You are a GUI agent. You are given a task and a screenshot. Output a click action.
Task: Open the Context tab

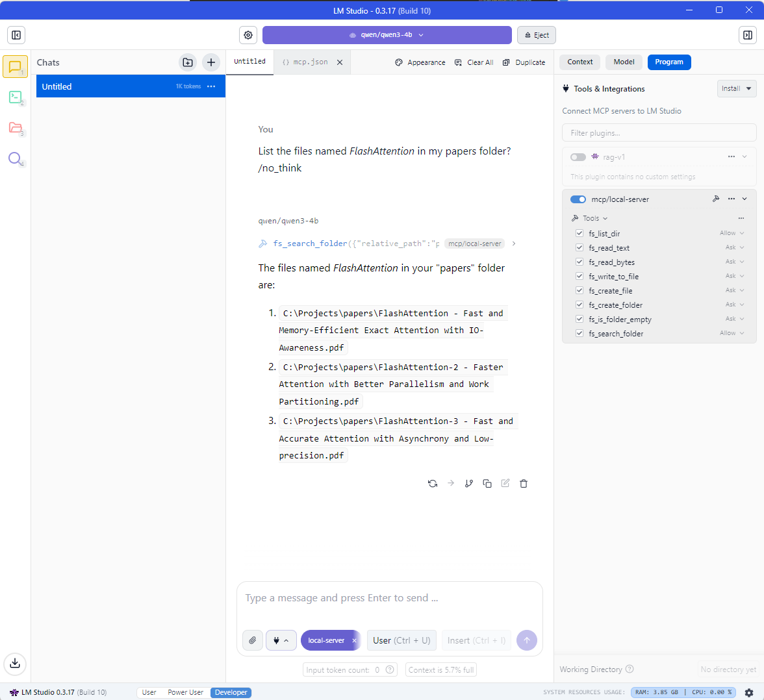point(579,62)
